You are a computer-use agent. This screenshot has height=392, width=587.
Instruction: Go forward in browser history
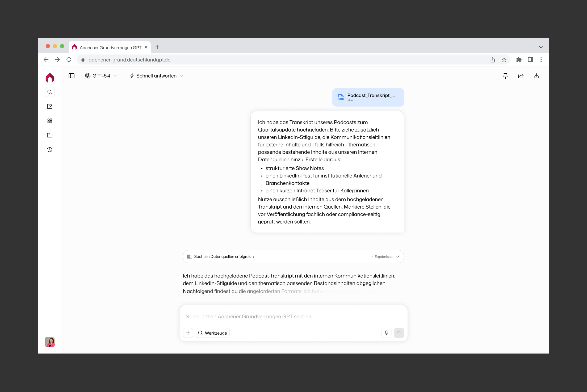(57, 60)
